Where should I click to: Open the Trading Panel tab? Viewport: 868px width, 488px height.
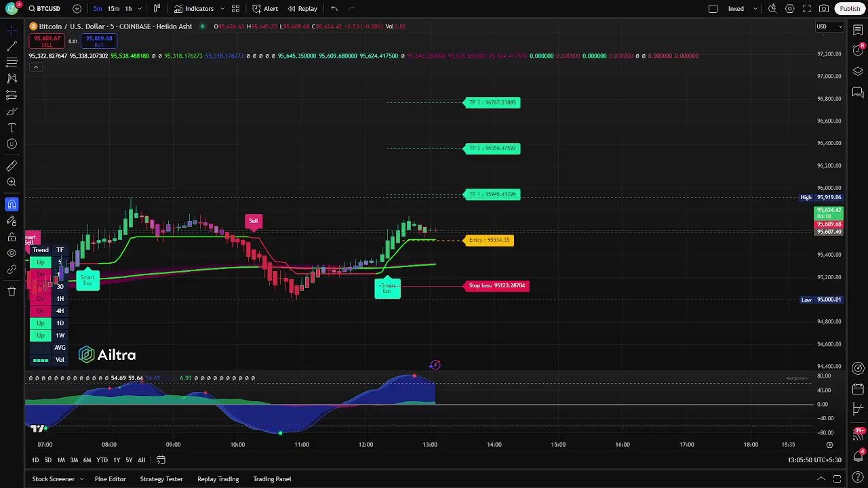coord(272,479)
